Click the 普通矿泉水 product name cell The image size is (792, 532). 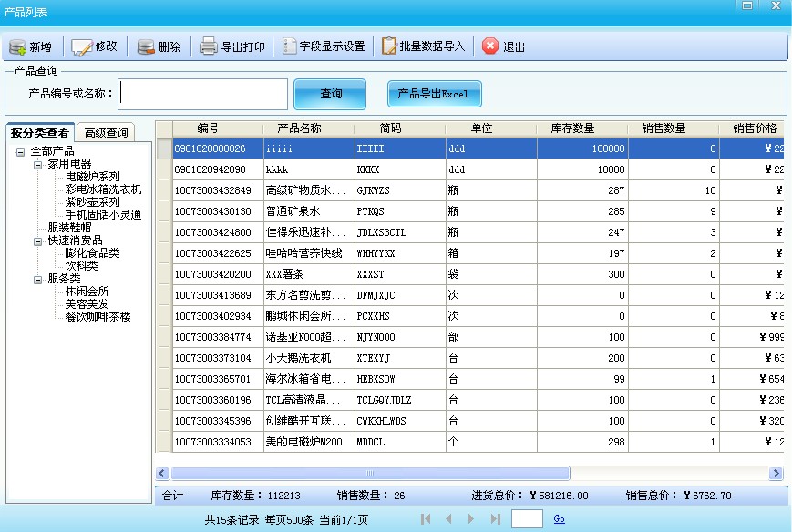(309, 211)
